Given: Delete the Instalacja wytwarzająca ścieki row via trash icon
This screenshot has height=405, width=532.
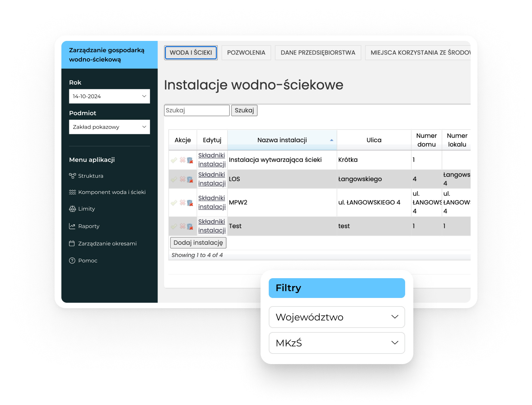Looking at the screenshot, I should click(190, 160).
